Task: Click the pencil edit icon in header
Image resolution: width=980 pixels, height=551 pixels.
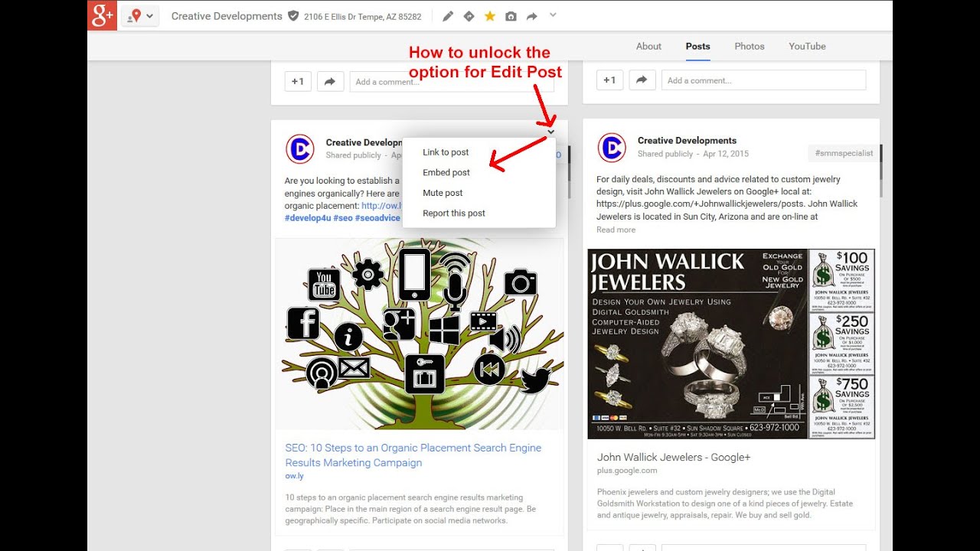Action: [x=448, y=16]
